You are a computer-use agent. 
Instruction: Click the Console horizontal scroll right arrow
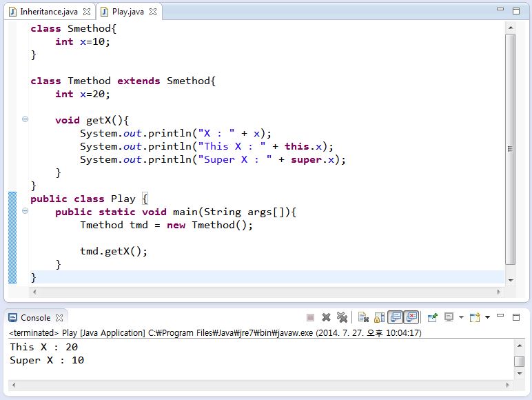[508, 385]
